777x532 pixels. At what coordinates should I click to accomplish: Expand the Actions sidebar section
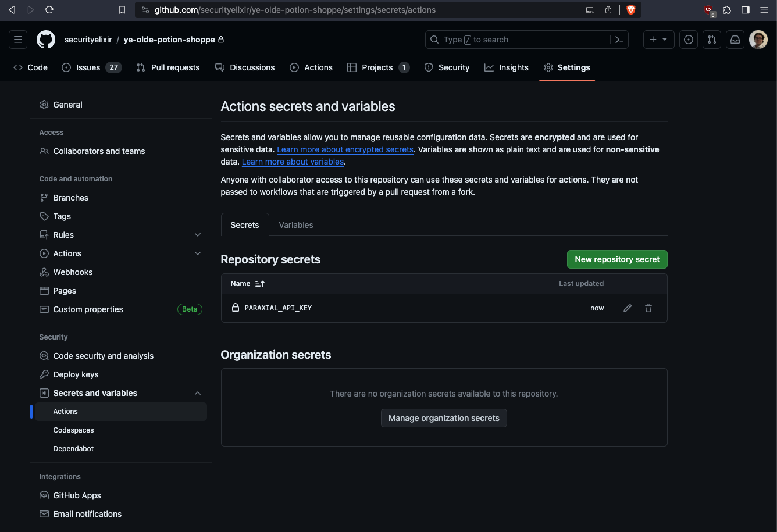coord(198,253)
